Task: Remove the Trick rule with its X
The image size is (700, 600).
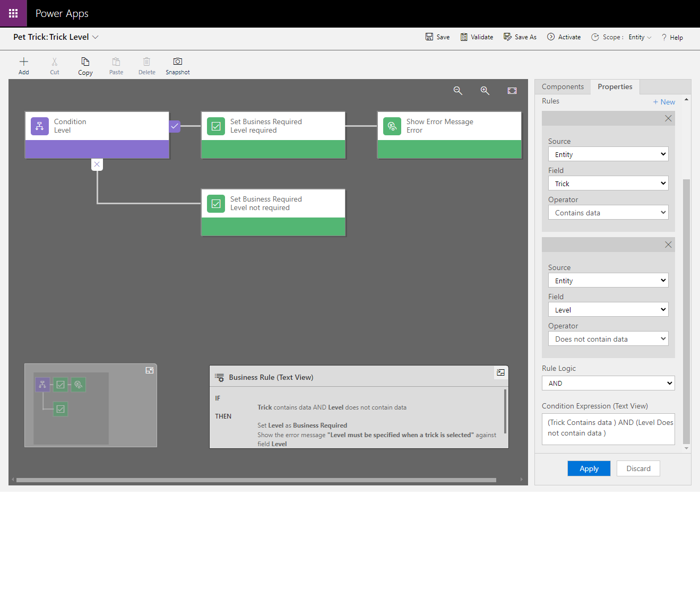Action: pyautogui.click(x=668, y=118)
